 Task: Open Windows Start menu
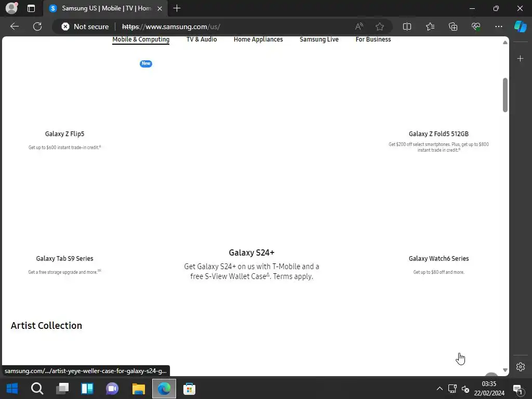pos(12,389)
